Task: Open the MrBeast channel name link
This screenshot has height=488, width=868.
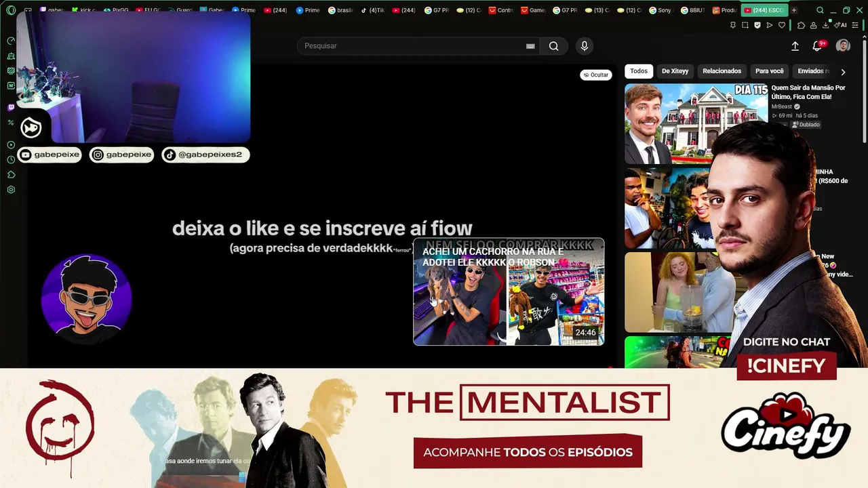Action: [x=782, y=107]
